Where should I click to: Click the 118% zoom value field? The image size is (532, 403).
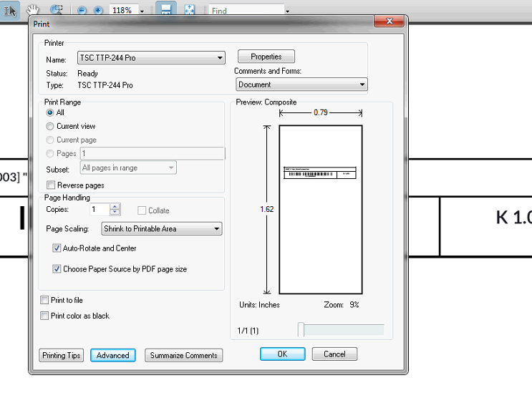[124, 11]
